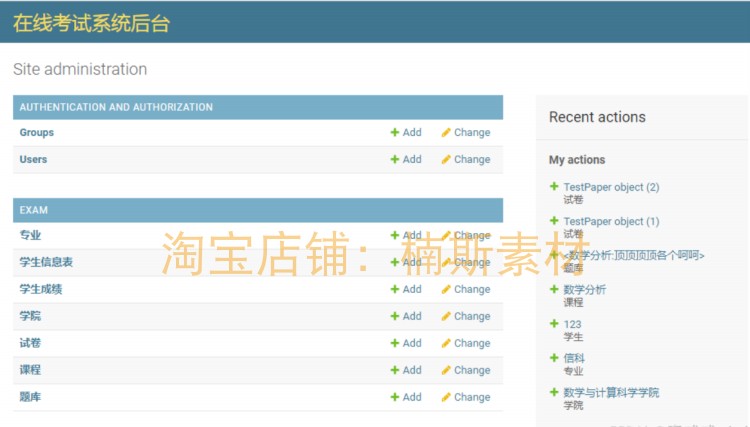Open the 123 student recent action
The height and width of the screenshot is (427, 750).
pyautogui.click(x=572, y=324)
